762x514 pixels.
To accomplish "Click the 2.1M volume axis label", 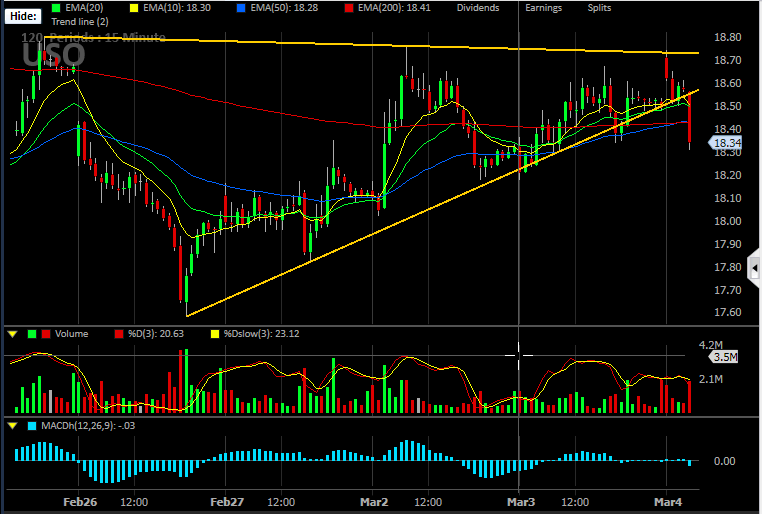I will [711, 379].
